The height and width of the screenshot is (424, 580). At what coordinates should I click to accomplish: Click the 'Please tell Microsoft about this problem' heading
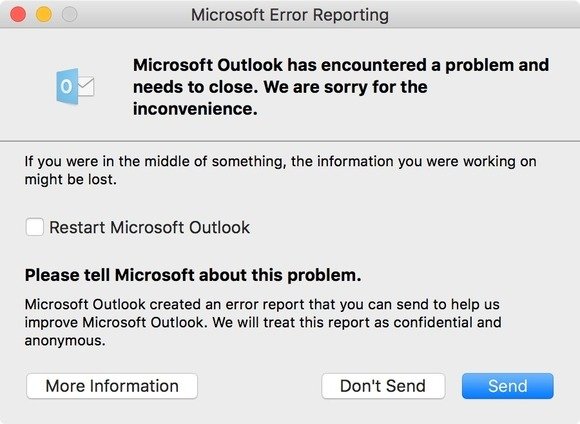[193, 275]
